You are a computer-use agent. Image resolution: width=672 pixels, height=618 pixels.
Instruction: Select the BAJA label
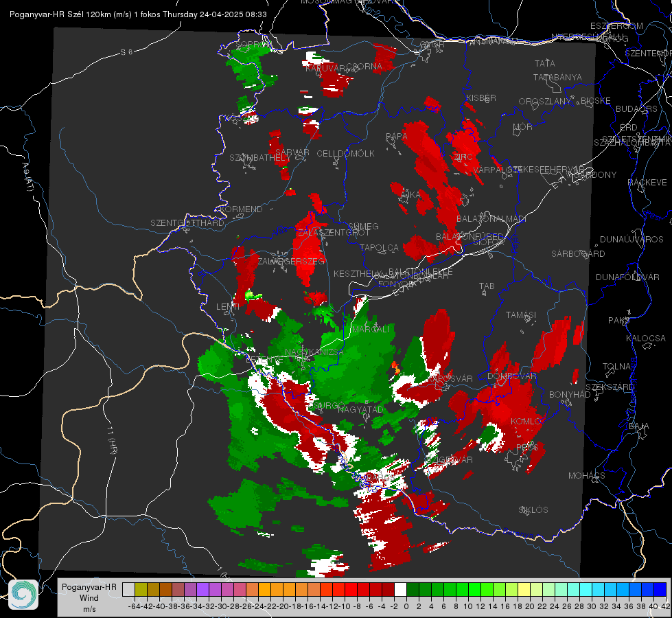pyautogui.click(x=639, y=426)
